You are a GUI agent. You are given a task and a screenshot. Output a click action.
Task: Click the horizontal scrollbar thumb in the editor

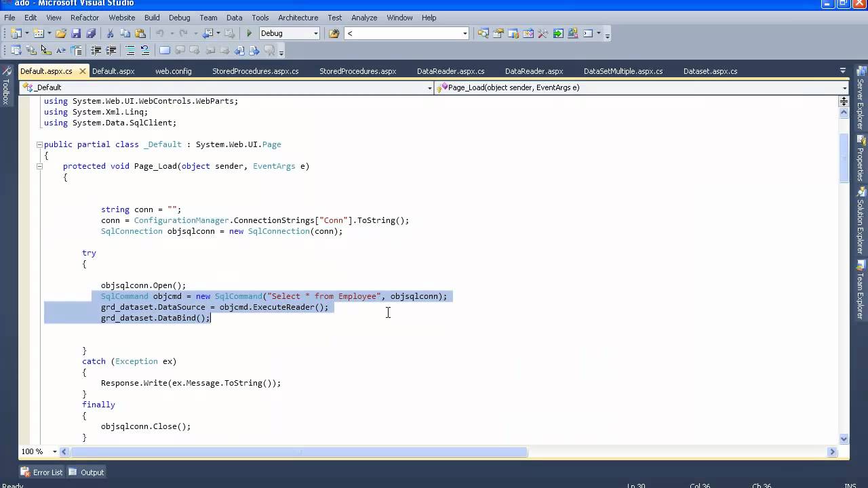coord(299,451)
